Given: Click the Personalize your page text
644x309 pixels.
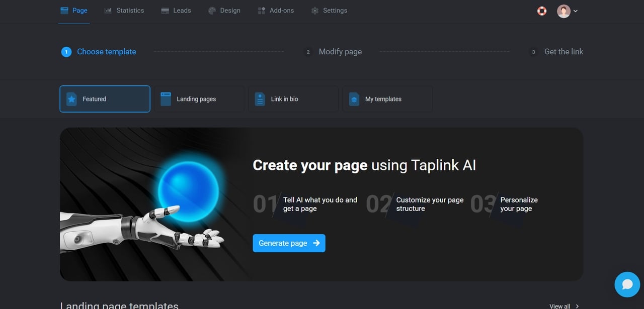Looking at the screenshot, I should click(x=519, y=204).
